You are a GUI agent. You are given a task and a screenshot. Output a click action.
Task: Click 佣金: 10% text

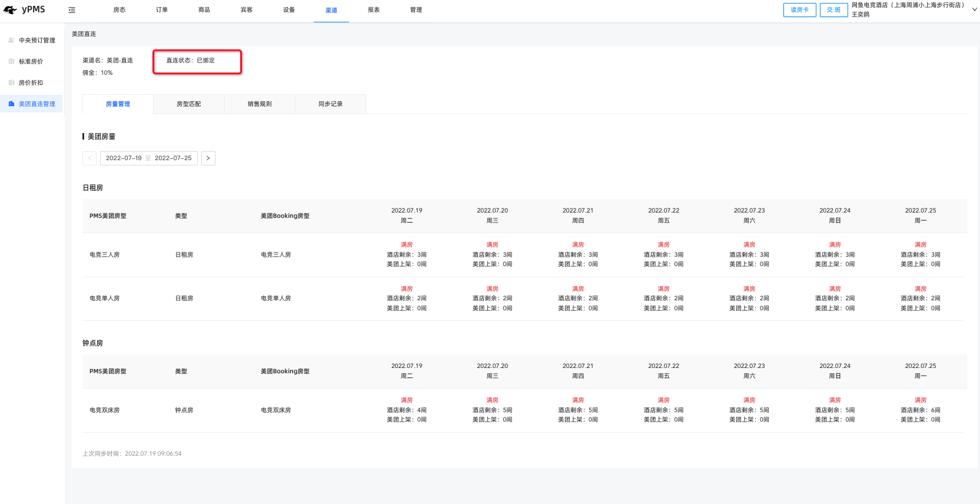[98, 73]
